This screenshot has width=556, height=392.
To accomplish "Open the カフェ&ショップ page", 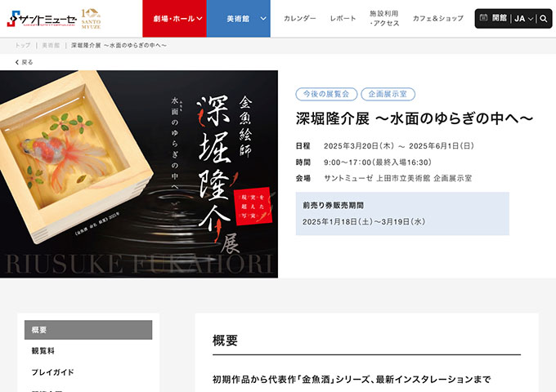I will [x=438, y=18].
